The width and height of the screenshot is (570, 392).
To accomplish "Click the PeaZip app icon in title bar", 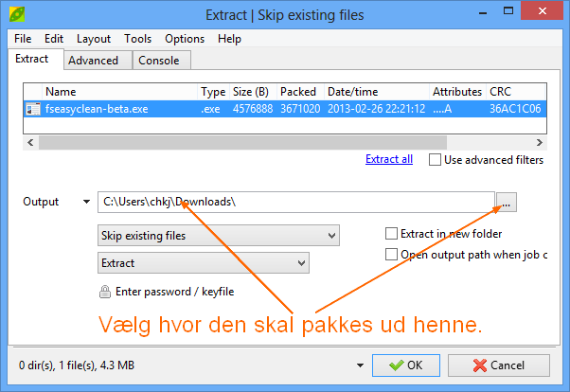I will click(x=17, y=14).
